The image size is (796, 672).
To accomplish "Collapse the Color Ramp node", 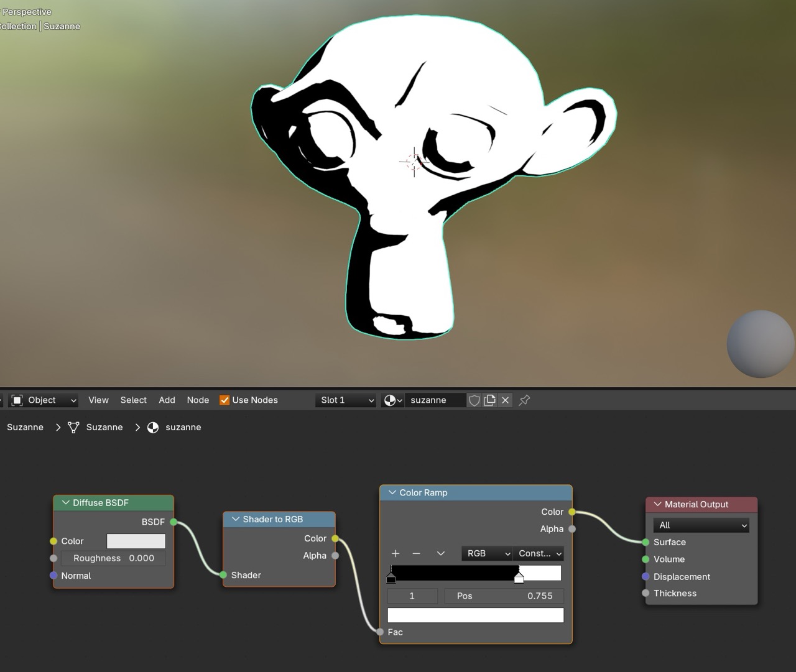I will pyautogui.click(x=392, y=492).
